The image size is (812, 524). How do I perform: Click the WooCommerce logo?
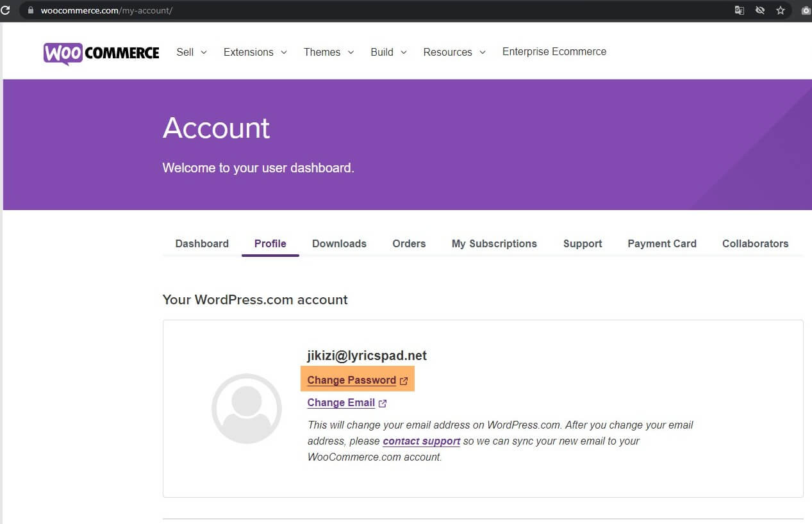101,53
